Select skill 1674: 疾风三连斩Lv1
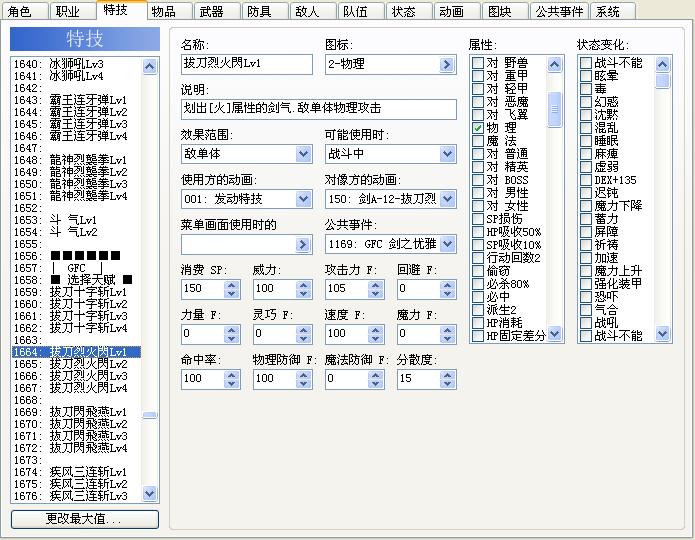The image size is (695, 540). [76, 472]
